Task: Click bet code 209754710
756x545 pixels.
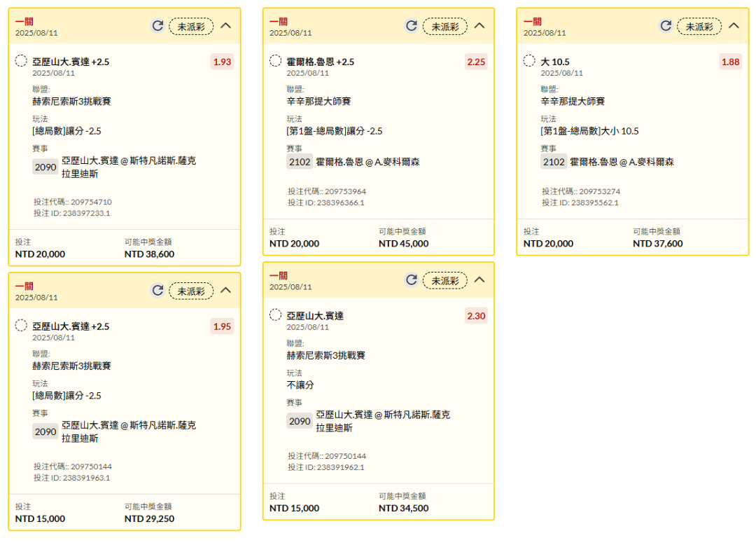Action: coord(91,202)
